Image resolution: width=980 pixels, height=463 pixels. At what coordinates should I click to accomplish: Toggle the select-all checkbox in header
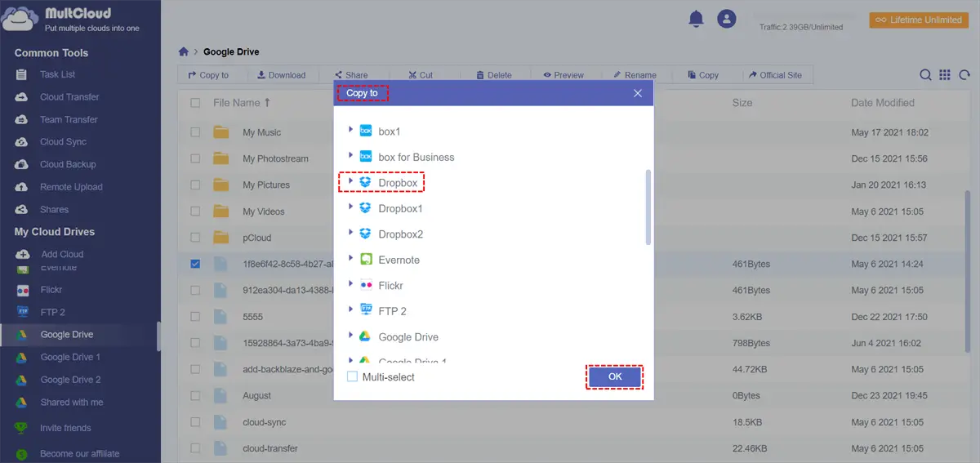[195, 103]
